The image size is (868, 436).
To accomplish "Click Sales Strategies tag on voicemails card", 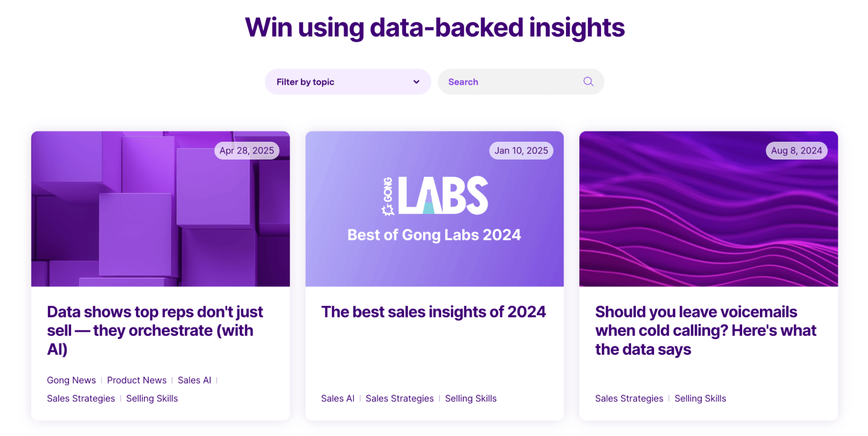I will [x=629, y=399].
